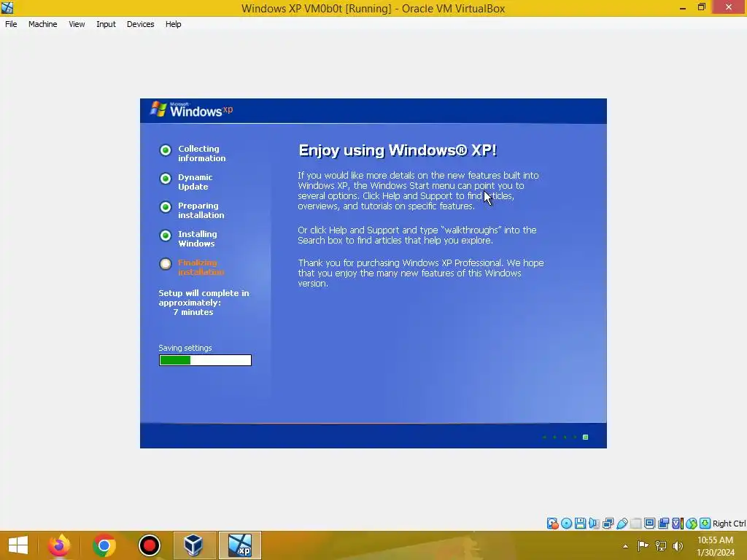Viewport: 747px width, 560px height.
Task: Click the VirtualBox title bar app icon
Action: pos(7,7)
